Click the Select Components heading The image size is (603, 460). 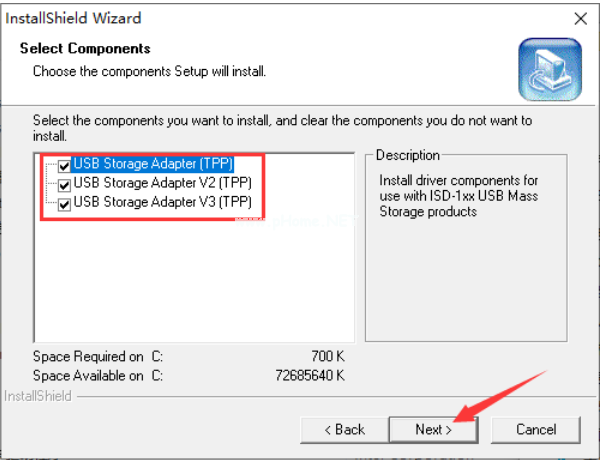click(x=85, y=48)
